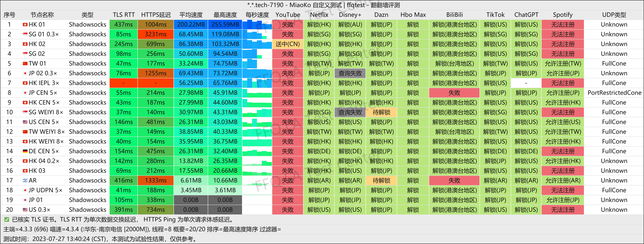Click the per-second speed graph for HK 02
The width and height of the screenshot is (644, 244).
coord(257,44)
